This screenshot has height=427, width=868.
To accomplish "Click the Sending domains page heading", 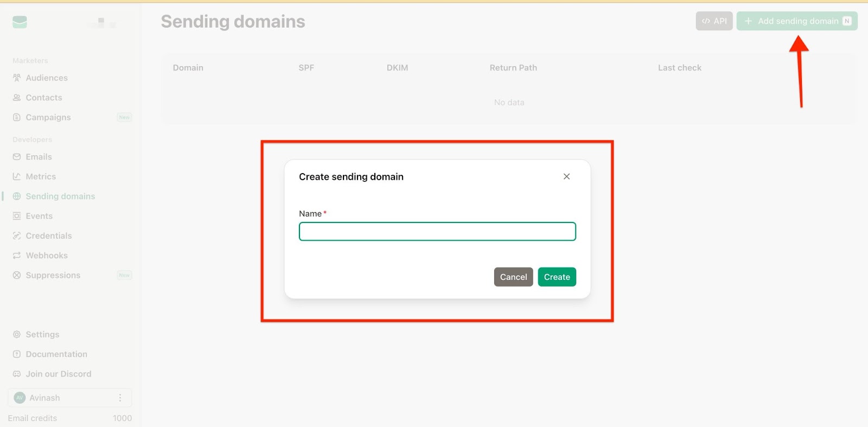I will 233,22.
